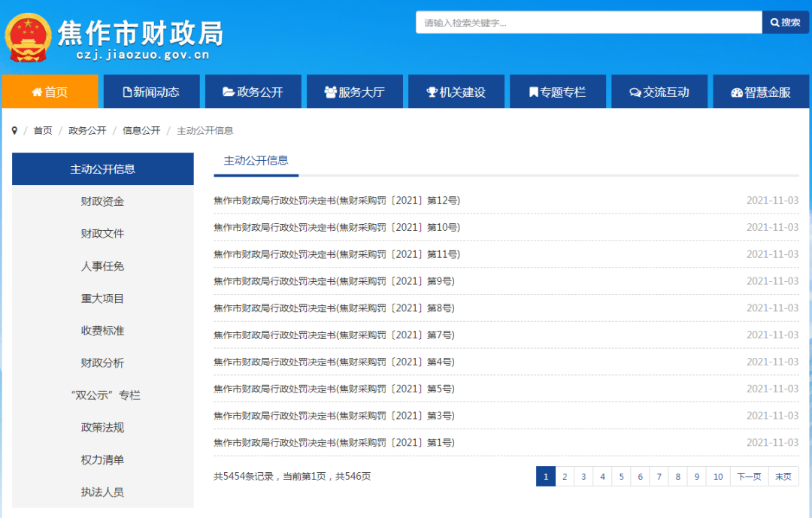Open the 政务公开 navigation menu

point(253,92)
